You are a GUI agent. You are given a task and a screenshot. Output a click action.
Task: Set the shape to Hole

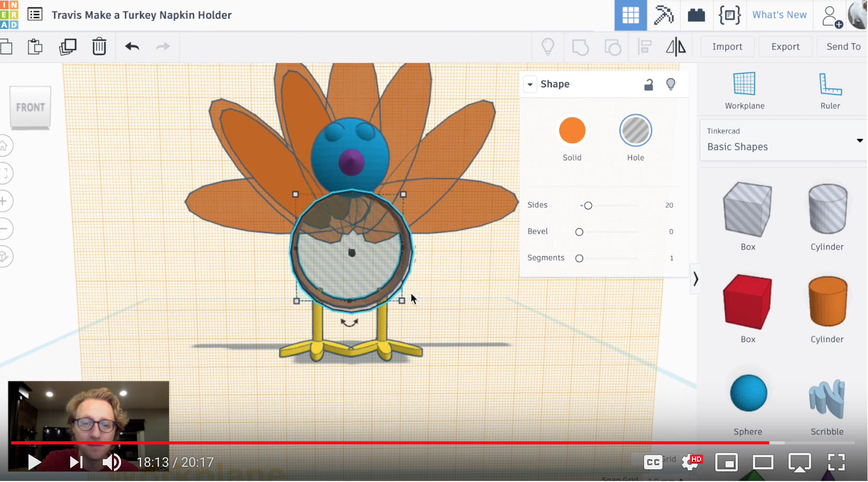(x=635, y=131)
